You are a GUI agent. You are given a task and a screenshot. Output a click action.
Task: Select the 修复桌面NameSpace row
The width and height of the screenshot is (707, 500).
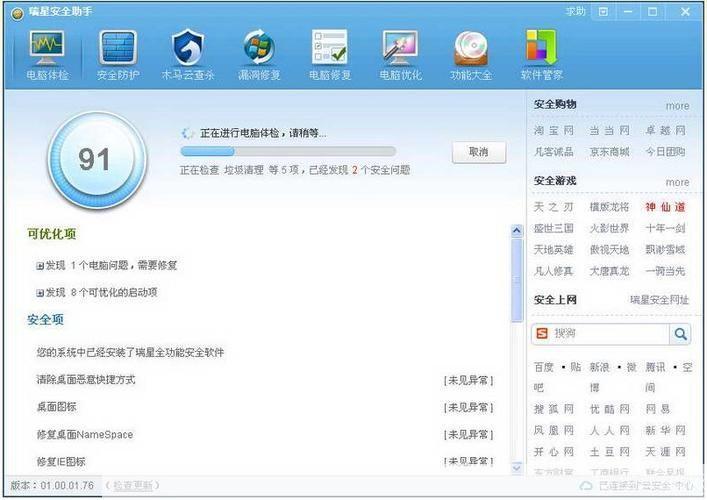point(265,435)
